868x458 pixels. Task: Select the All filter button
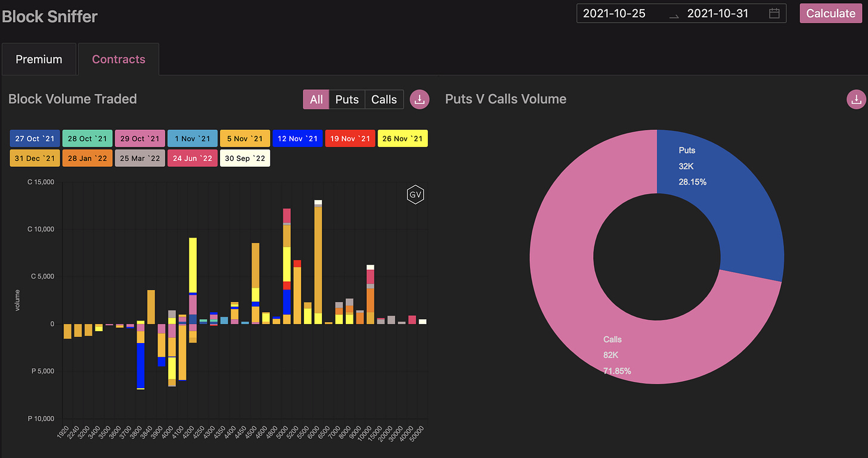(x=316, y=99)
